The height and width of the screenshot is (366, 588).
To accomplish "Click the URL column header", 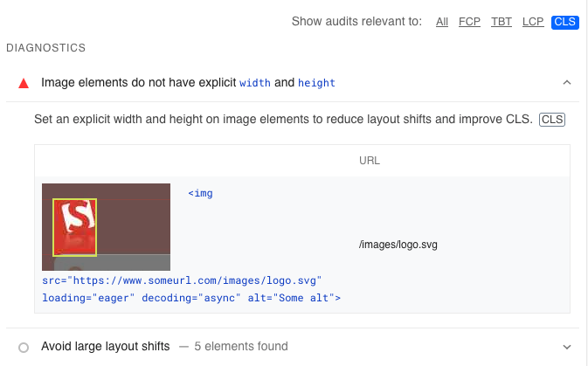I will click(370, 161).
